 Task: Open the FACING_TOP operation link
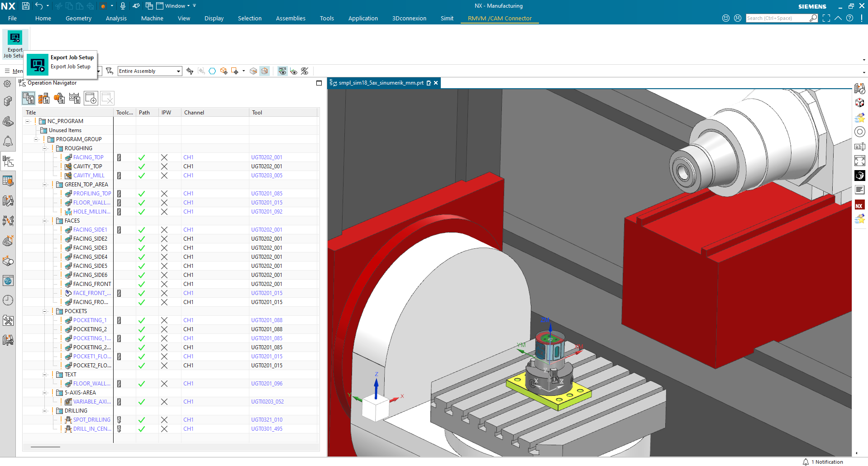(x=88, y=157)
